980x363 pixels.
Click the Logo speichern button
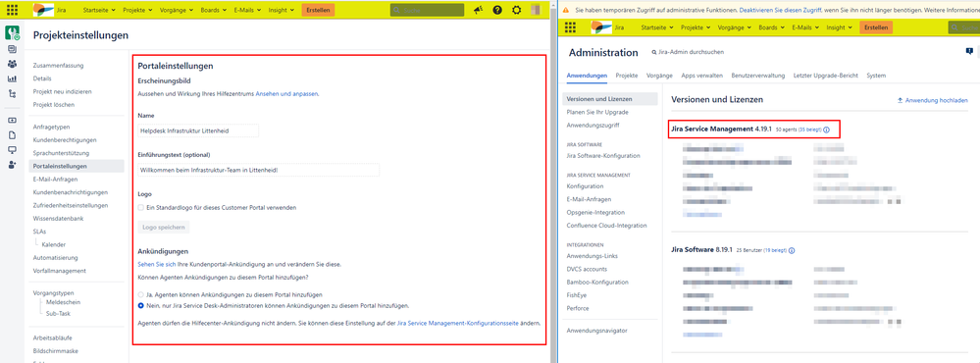click(x=164, y=227)
